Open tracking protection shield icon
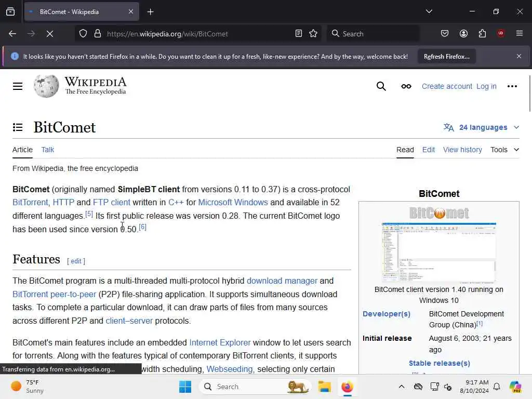The width and height of the screenshot is (532, 399). pyautogui.click(x=83, y=34)
